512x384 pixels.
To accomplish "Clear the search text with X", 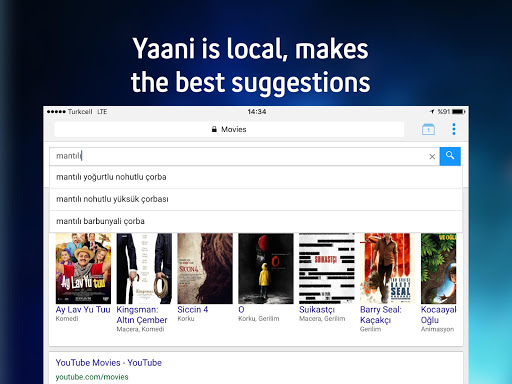I will (432, 156).
